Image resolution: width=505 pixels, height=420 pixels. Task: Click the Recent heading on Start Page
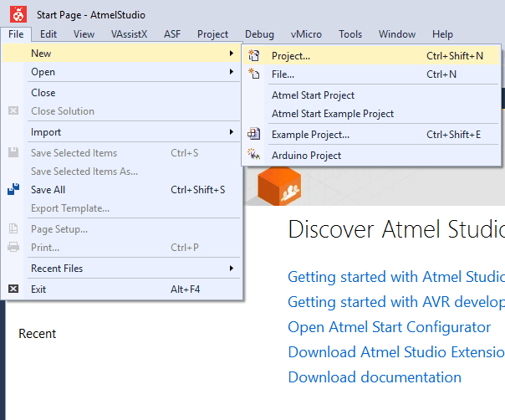38,333
